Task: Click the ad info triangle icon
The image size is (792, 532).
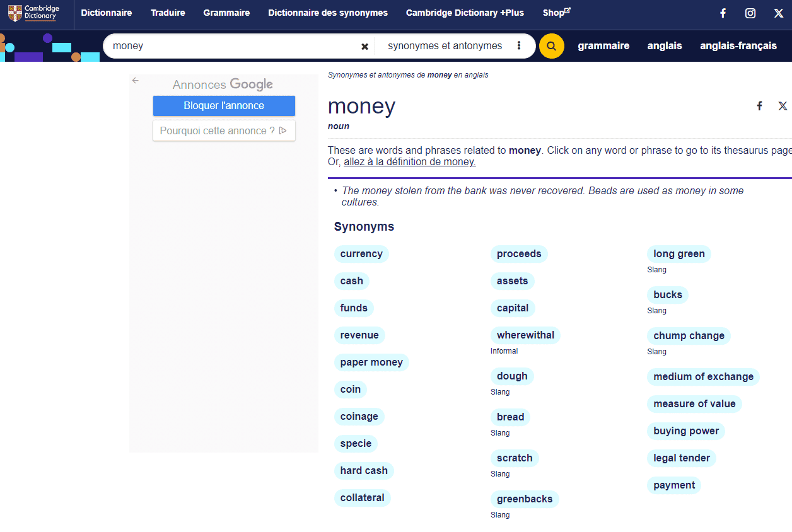Action: 283,130
